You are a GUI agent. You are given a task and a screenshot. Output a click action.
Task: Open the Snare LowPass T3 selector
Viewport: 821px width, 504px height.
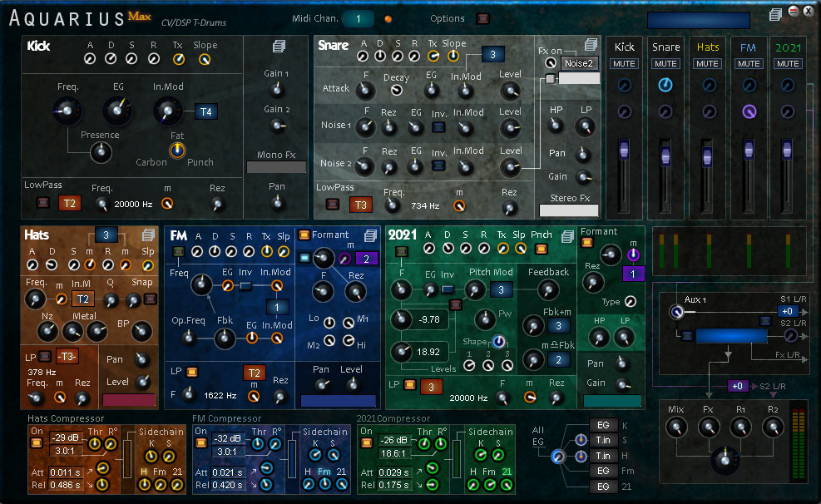pos(361,204)
